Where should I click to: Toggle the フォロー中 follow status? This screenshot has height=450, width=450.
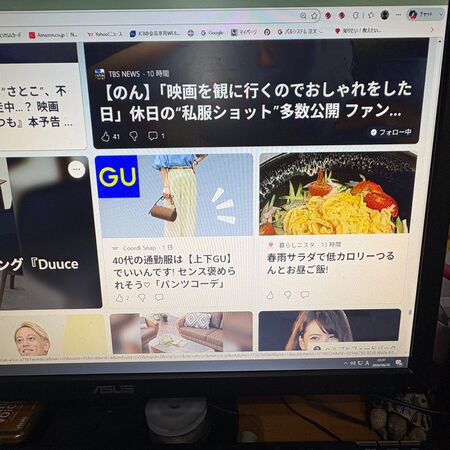[391, 132]
